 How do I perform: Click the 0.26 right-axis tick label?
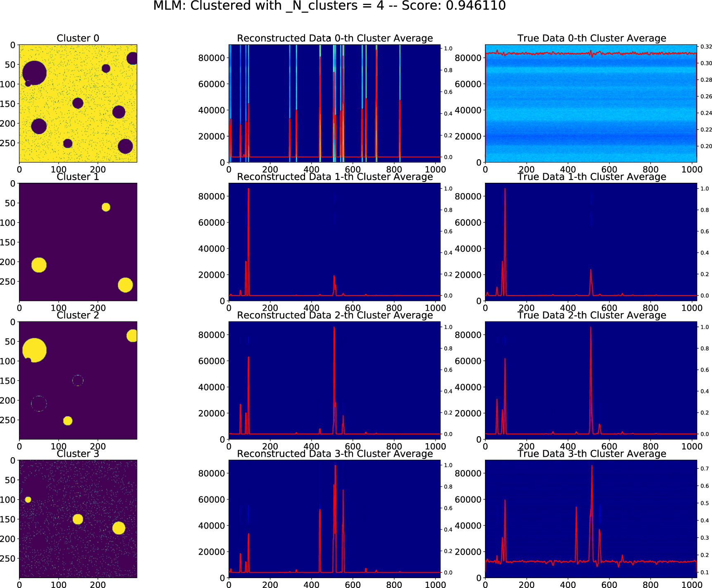coord(706,96)
